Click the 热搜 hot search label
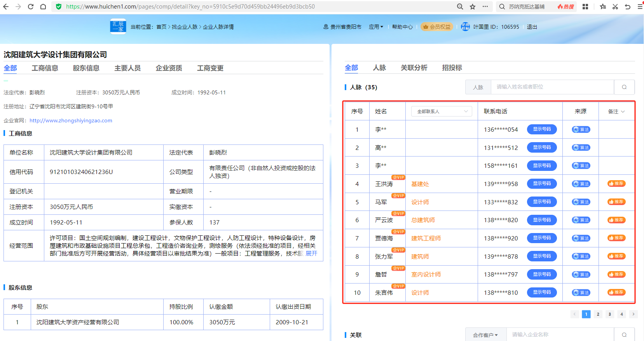Screen dimensions: 644x341 (x=565, y=7)
